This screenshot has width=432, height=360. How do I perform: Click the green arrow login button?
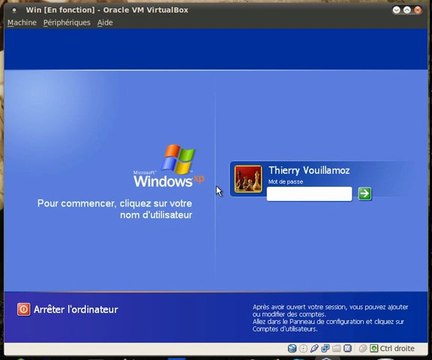pyautogui.click(x=364, y=193)
